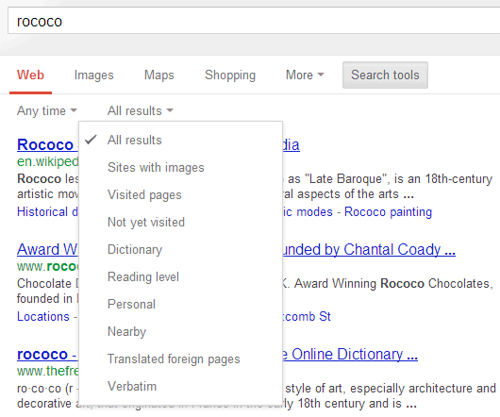Collapse the All results filter dropdown
Image resolution: width=500 pixels, height=417 pixels.
click(140, 111)
